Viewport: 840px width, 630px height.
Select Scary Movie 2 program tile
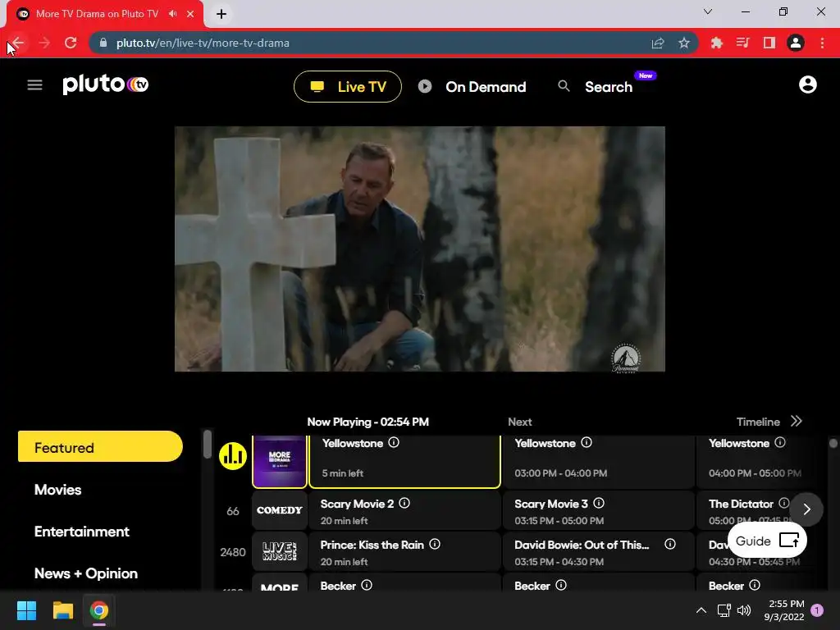point(405,511)
